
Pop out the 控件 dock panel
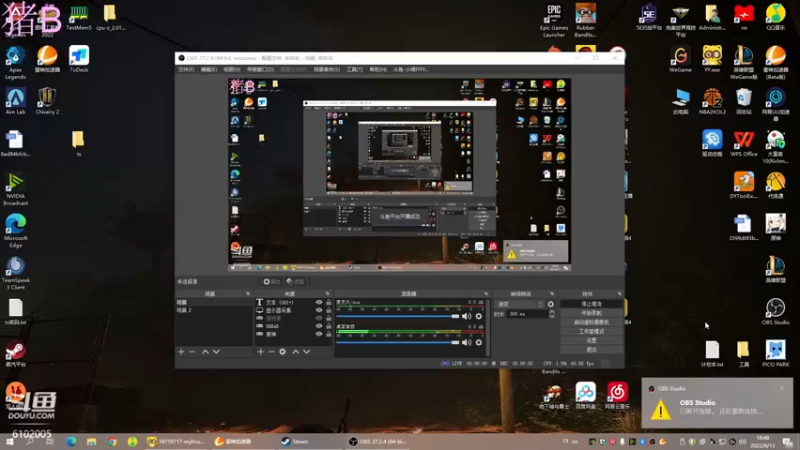[x=619, y=294]
